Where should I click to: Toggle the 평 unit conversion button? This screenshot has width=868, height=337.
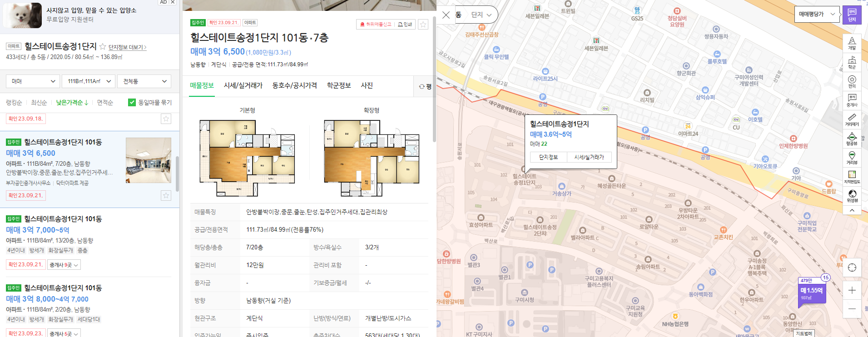coord(425,86)
